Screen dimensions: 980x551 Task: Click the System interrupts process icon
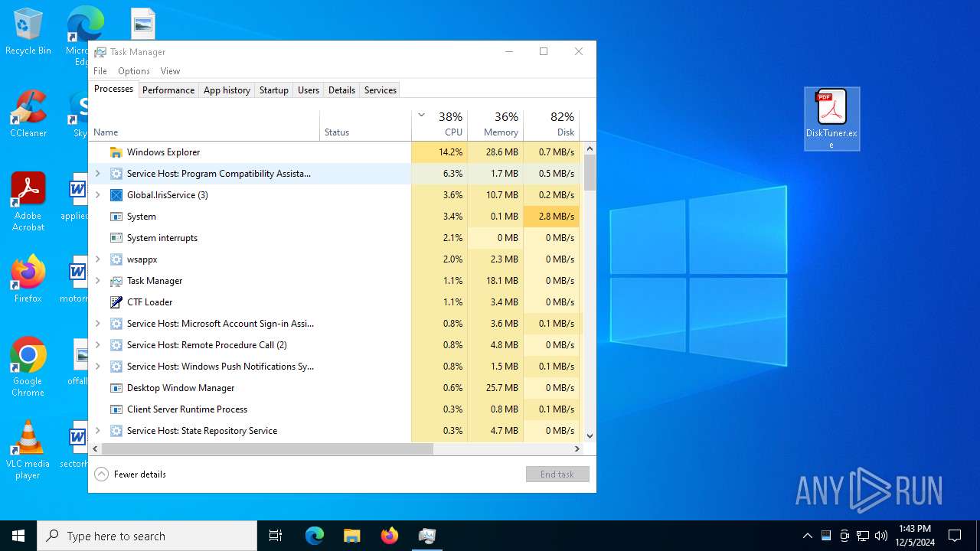pos(116,238)
